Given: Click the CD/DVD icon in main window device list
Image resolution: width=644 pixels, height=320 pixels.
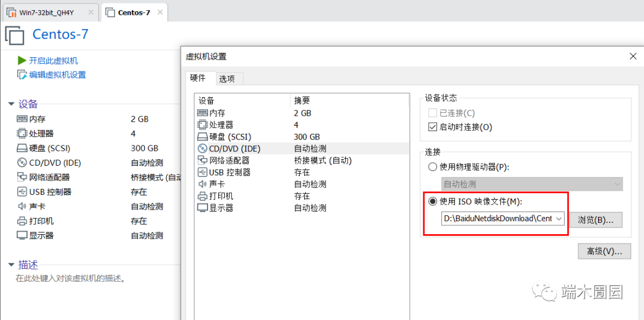Looking at the screenshot, I should (x=22, y=163).
